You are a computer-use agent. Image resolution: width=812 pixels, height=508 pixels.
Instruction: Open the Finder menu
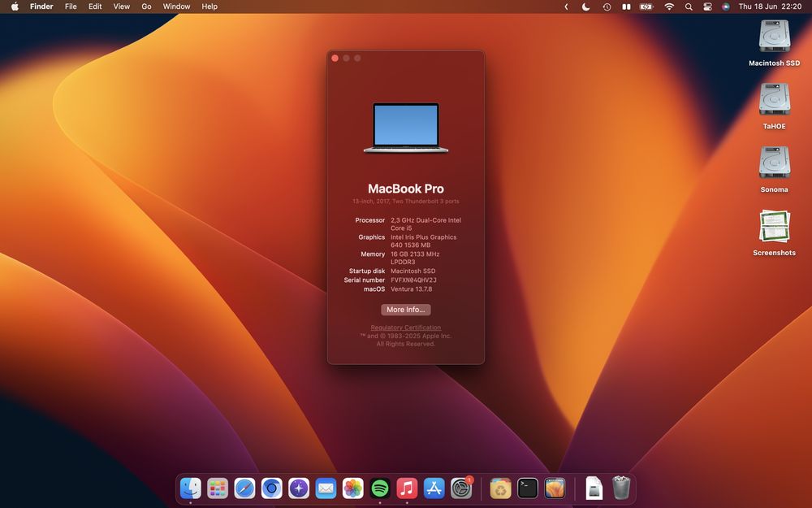[x=41, y=7]
